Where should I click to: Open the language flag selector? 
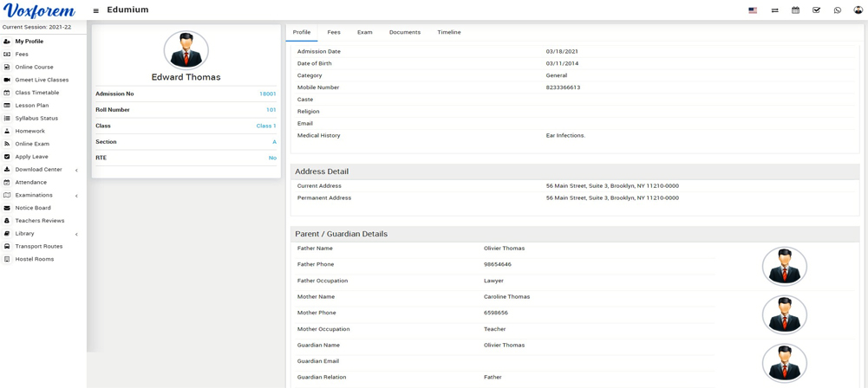[752, 10]
